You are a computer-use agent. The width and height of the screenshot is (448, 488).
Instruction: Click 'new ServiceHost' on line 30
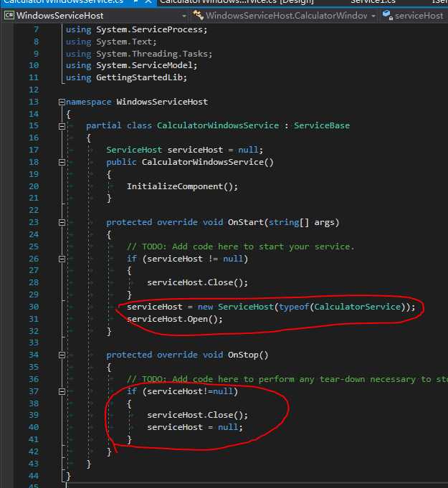[236, 307]
